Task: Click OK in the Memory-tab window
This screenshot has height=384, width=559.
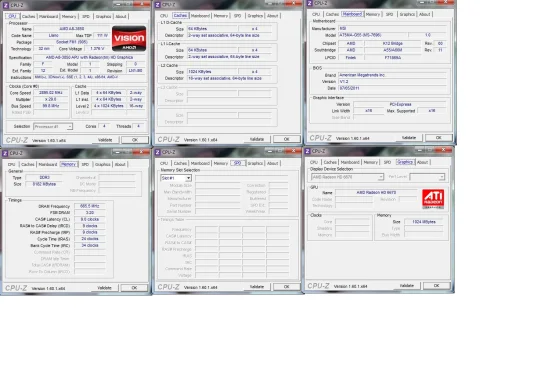Action: [x=134, y=288]
